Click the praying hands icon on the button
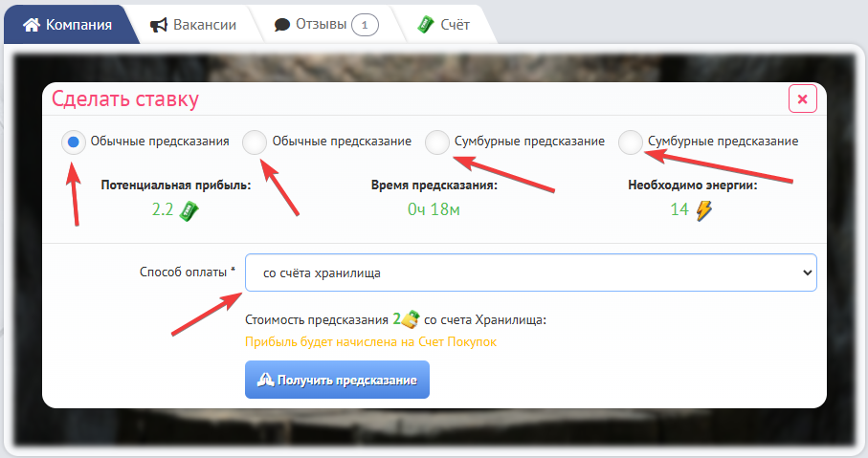 point(266,380)
